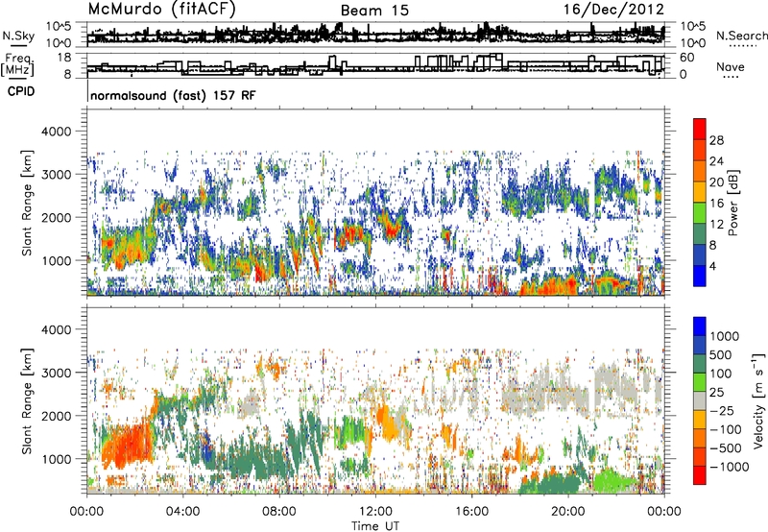Click the McMurdo (fitACF) plot title
Image resolution: width=768 pixels, height=532 pixels.
click(x=161, y=10)
